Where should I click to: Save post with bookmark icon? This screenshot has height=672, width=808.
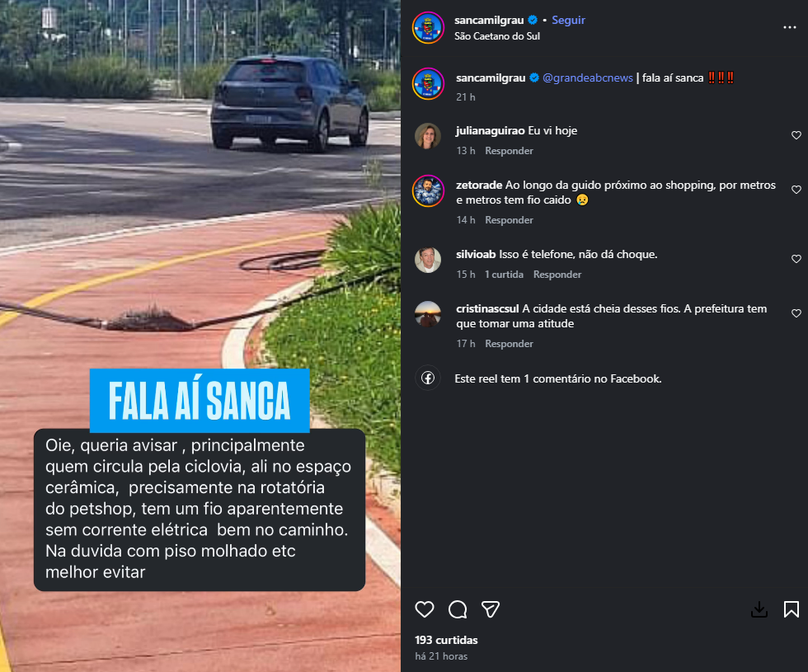point(791,609)
